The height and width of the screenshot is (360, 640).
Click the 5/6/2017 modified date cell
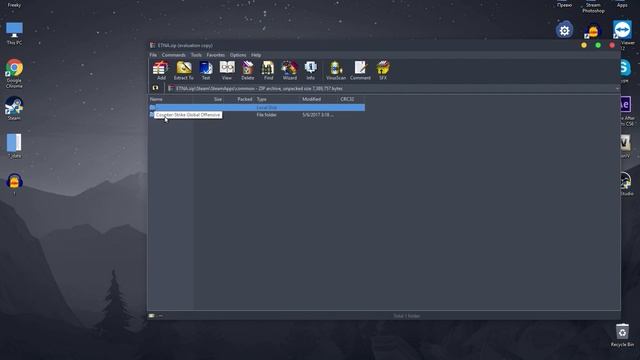click(x=318, y=115)
